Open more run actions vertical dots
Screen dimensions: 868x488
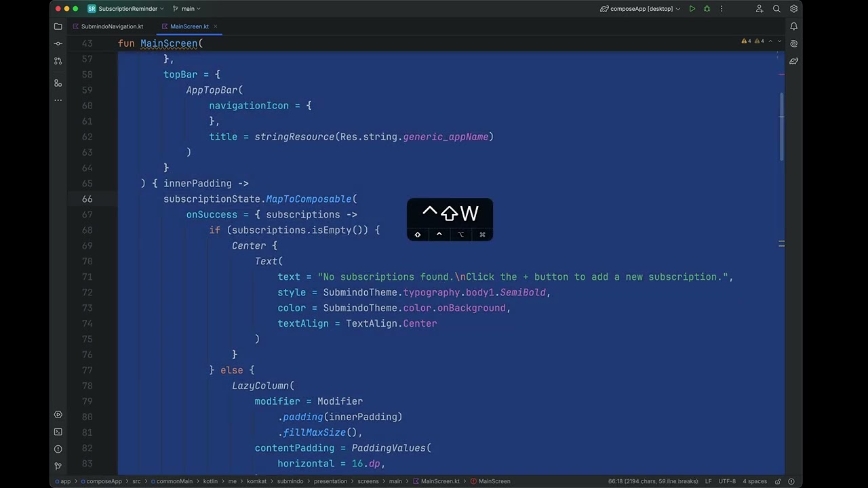(x=722, y=9)
